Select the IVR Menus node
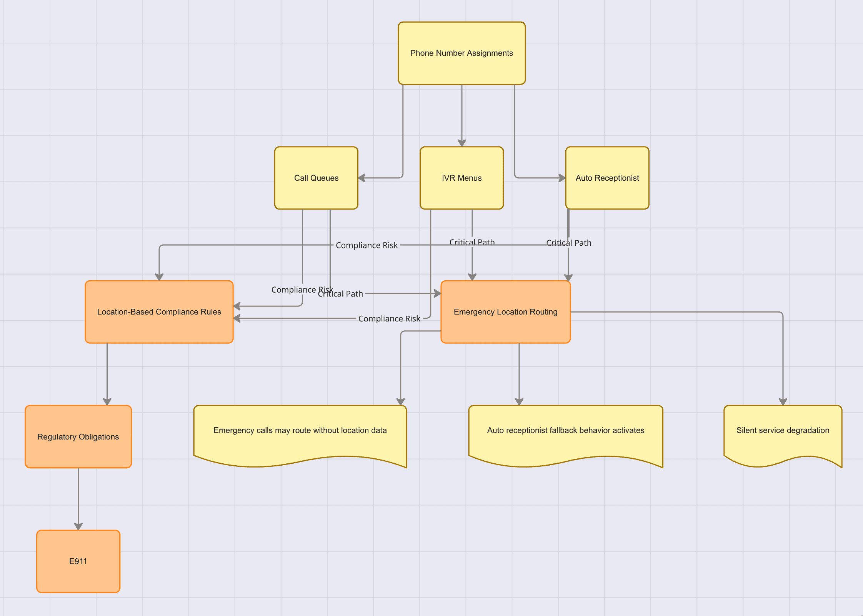 461,178
